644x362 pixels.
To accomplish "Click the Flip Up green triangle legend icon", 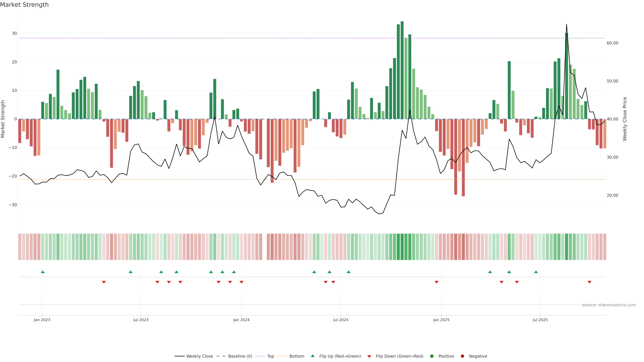I will [x=312, y=356].
